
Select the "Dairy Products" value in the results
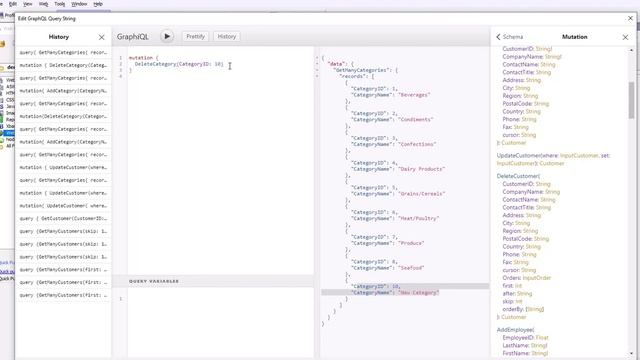(421, 169)
